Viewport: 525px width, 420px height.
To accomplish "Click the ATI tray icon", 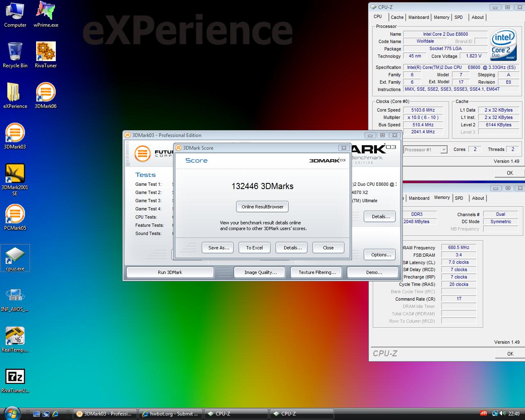I will 484,413.
